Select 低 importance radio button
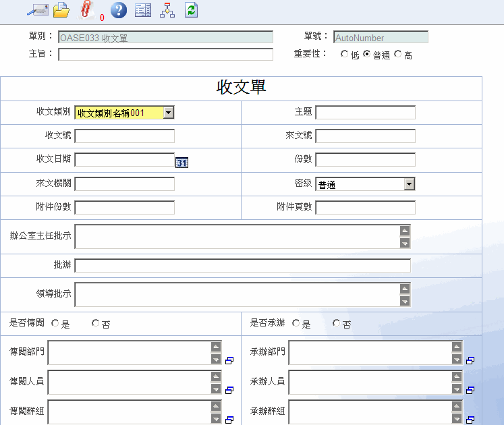 coord(345,54)
